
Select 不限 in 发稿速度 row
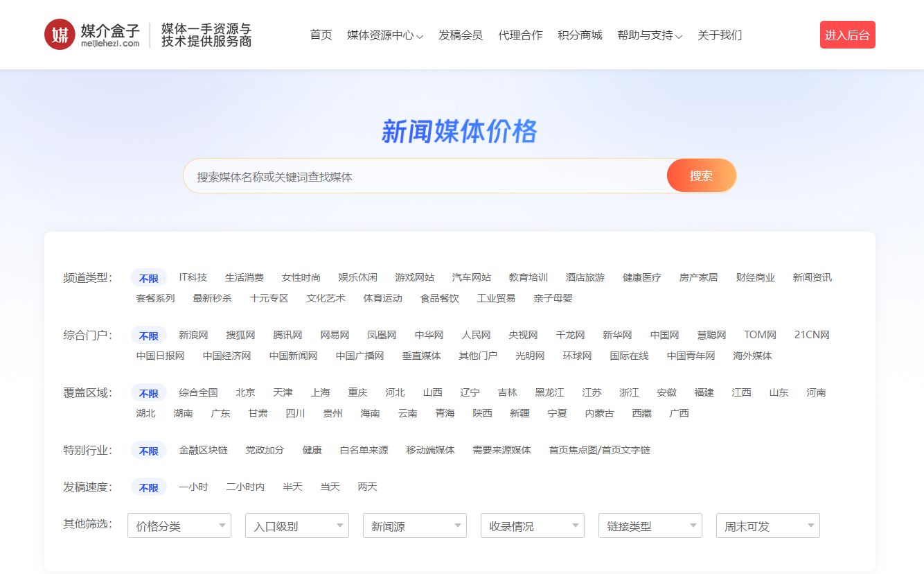coord(149,487)
